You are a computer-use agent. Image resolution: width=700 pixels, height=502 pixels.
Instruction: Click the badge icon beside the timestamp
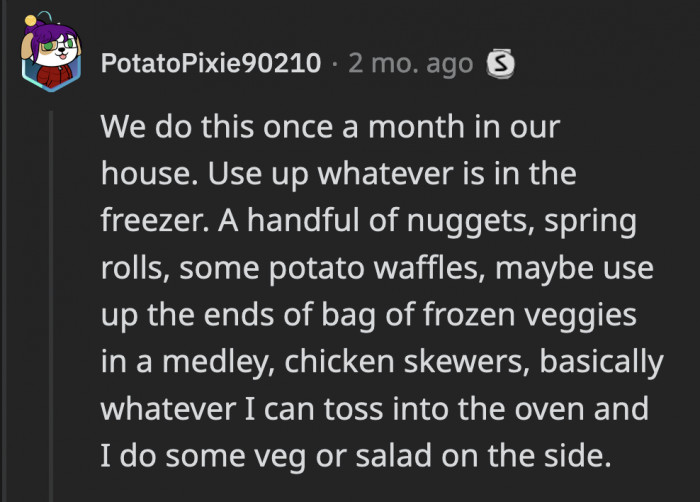[x=497, y=65]
